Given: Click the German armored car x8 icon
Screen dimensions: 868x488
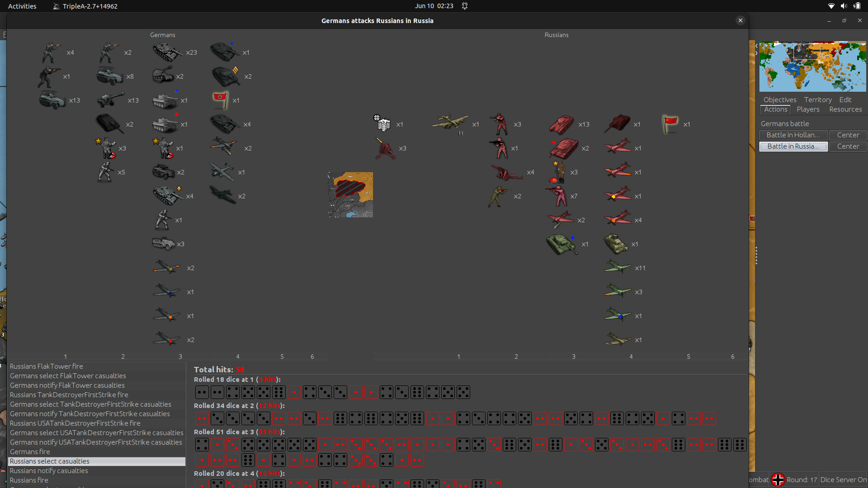Looking at the screenshot, I should coord(110,76).
